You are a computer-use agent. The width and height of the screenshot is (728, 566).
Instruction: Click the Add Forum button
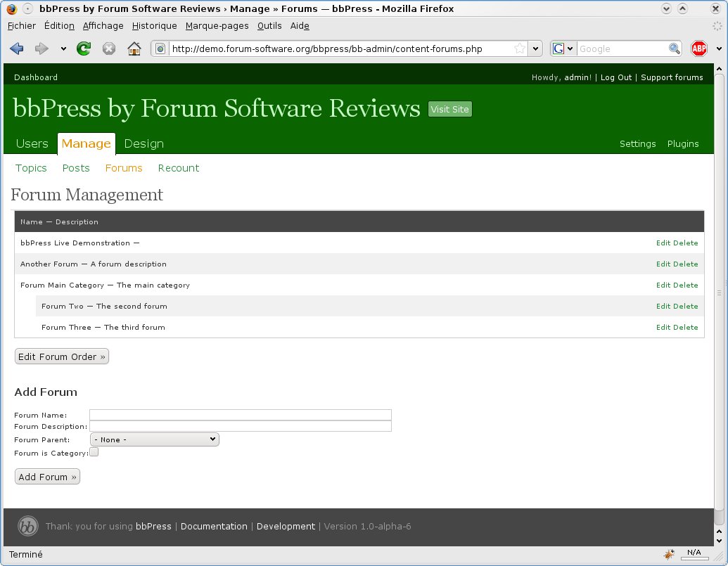pos(47,477)
